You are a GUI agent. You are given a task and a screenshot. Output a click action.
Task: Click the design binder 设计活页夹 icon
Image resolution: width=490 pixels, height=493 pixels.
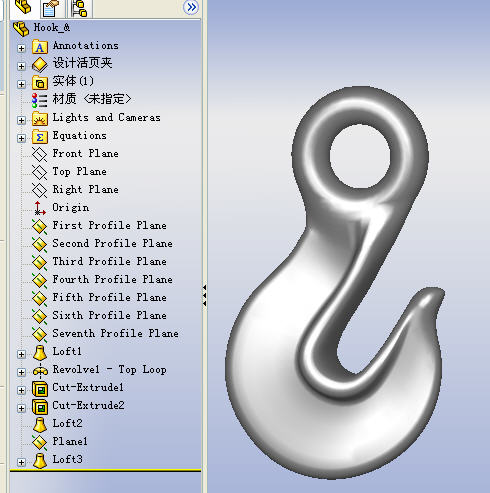point(40,65)
